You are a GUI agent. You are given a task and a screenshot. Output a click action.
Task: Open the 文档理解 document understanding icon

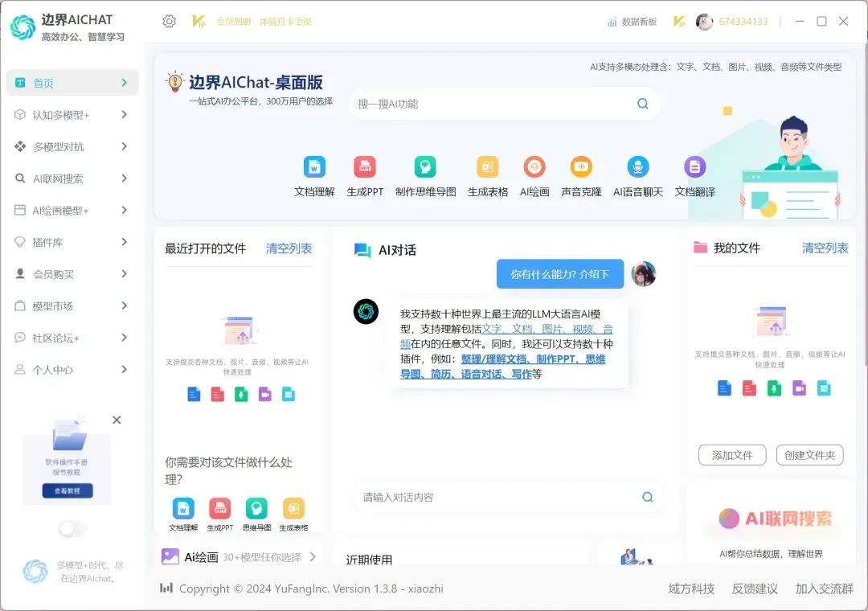[x=314, y=167]
